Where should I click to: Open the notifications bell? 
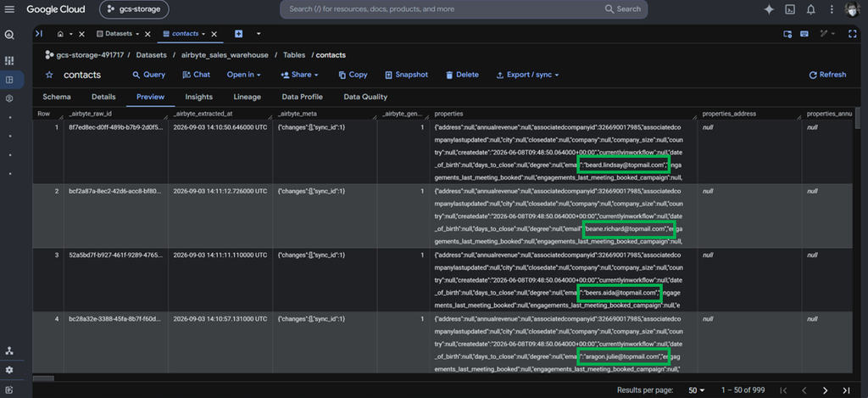(811, 9)
